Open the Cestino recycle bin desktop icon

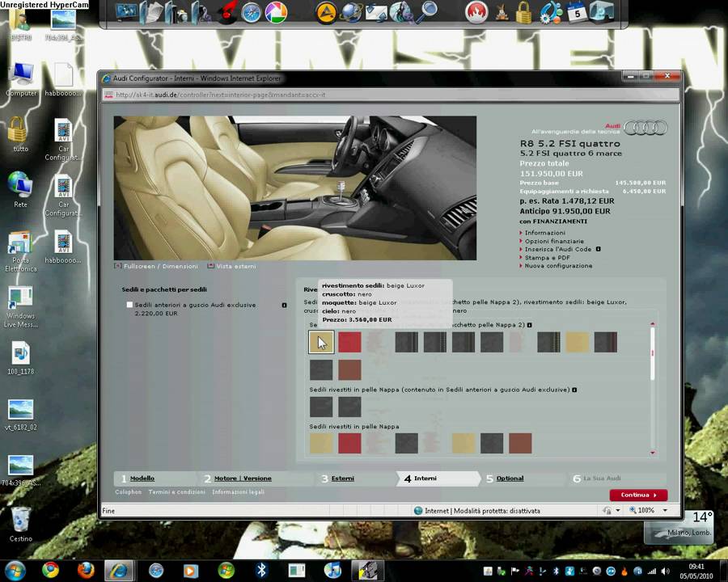[x=20, y=524]
